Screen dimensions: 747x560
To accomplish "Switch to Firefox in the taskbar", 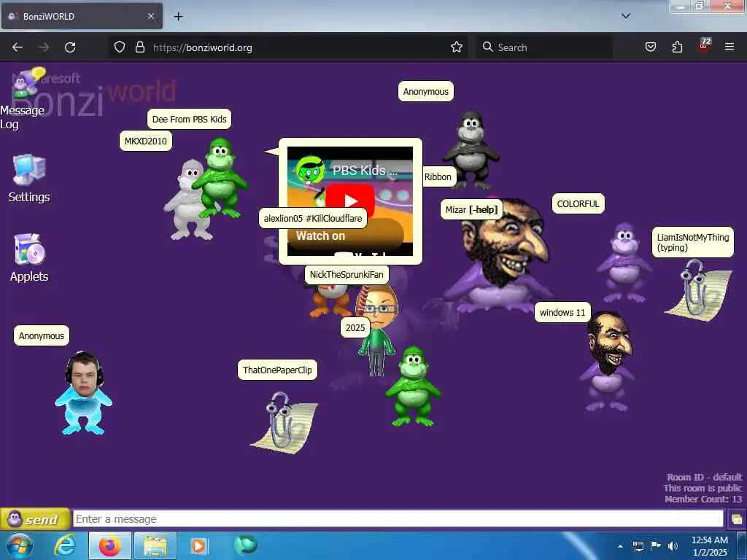I will pos(110,545).
